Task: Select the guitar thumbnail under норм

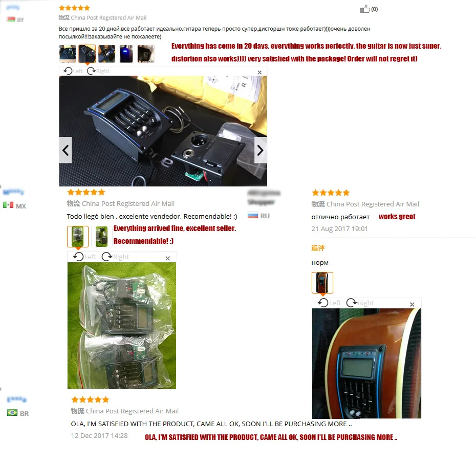Action: (322, 283)
